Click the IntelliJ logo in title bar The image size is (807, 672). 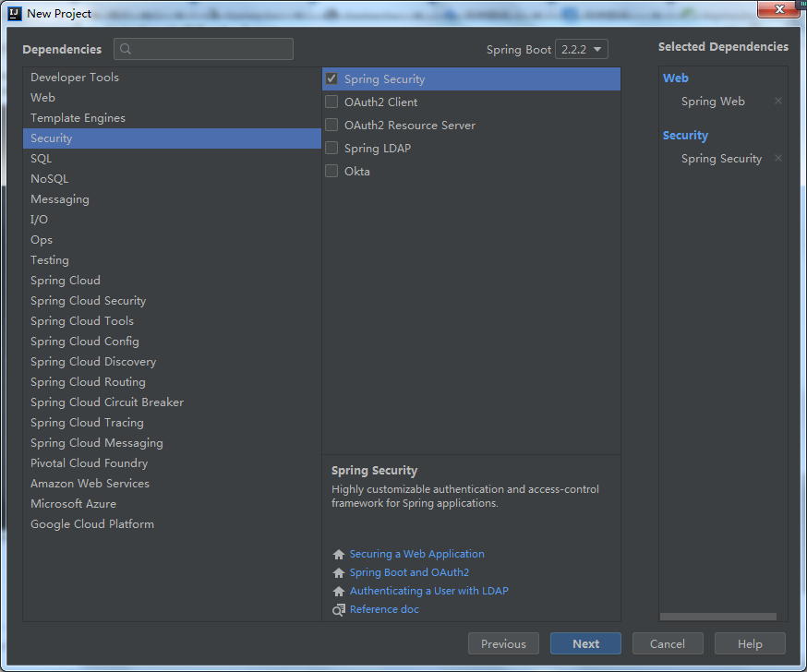pos(14,13)
